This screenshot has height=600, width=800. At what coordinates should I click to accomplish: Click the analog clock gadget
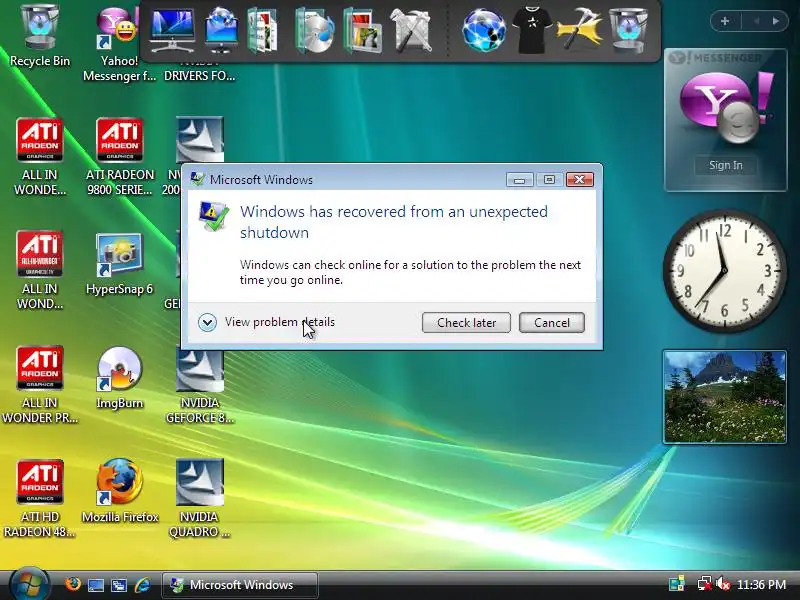[x=724, y=270]
